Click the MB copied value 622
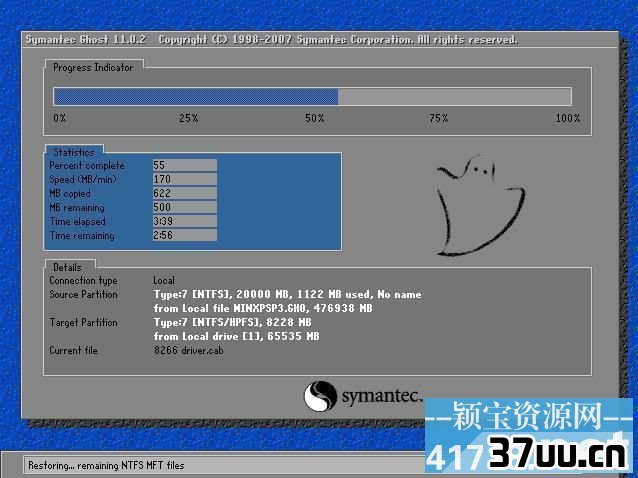The image size is (638, 478). point(184,193)
